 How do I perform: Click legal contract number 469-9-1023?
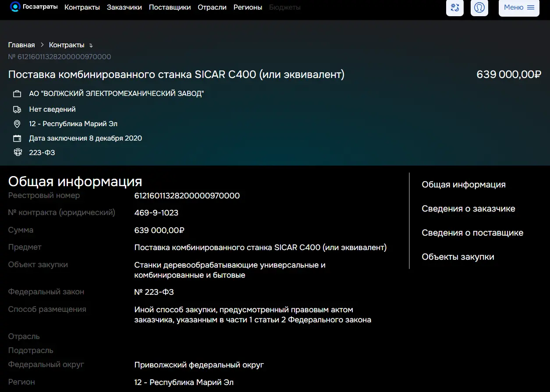(x=156, y=213)
